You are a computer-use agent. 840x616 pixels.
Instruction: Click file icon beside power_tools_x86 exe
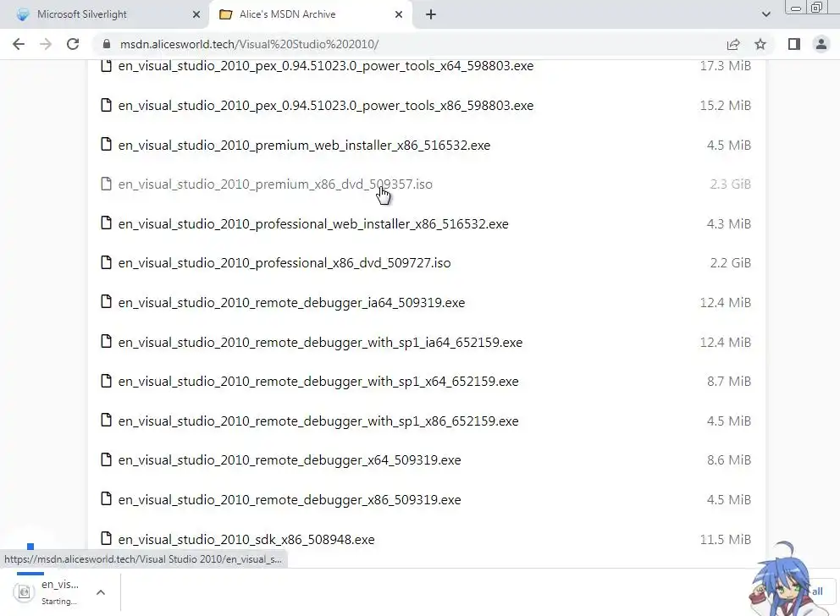click(x=106, y=105)
